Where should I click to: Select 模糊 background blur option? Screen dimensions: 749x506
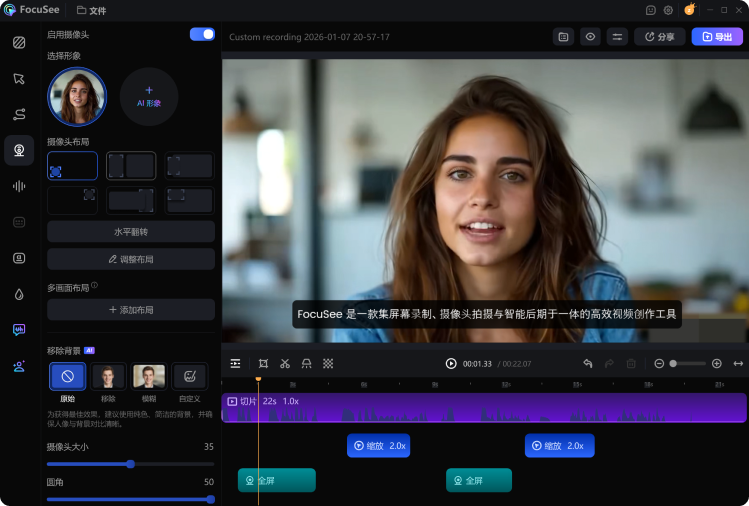point(149,377)
